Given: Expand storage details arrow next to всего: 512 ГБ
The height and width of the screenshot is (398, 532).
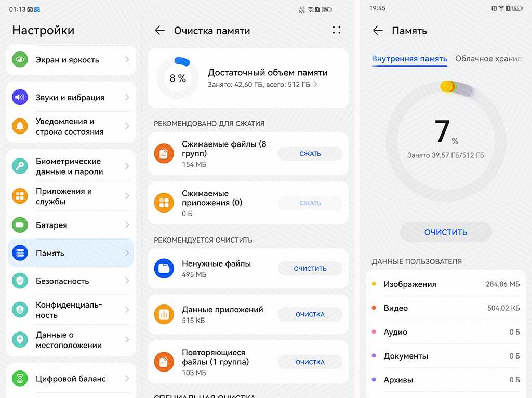Looking at the screenshot, I should click(x=315, y=84).
